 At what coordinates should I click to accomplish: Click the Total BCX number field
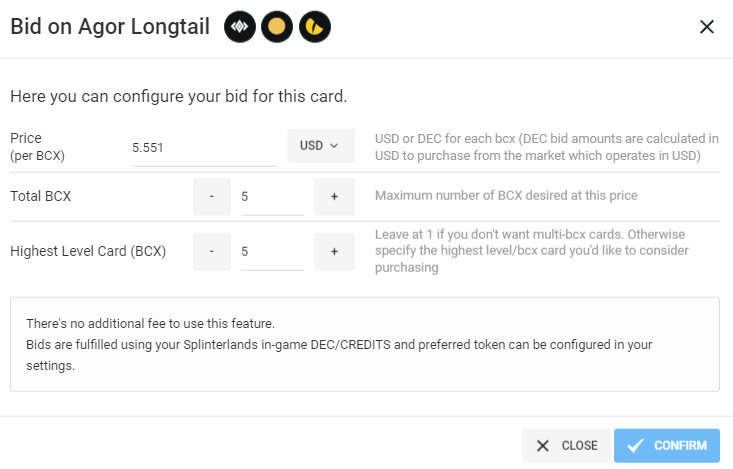click(272, 197)
